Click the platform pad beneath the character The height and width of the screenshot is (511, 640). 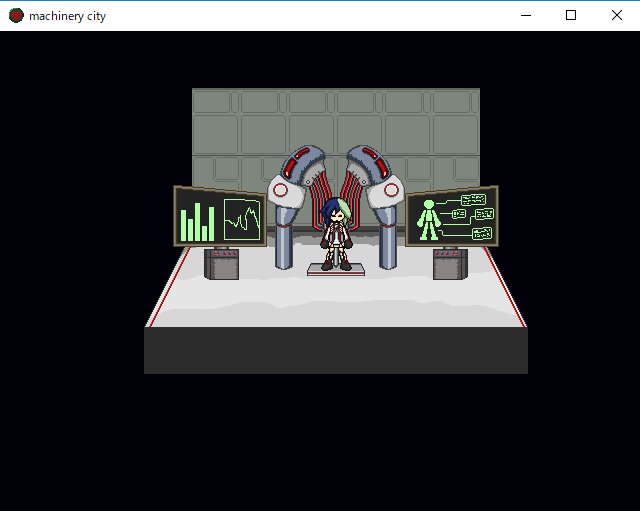pos(336,269)
